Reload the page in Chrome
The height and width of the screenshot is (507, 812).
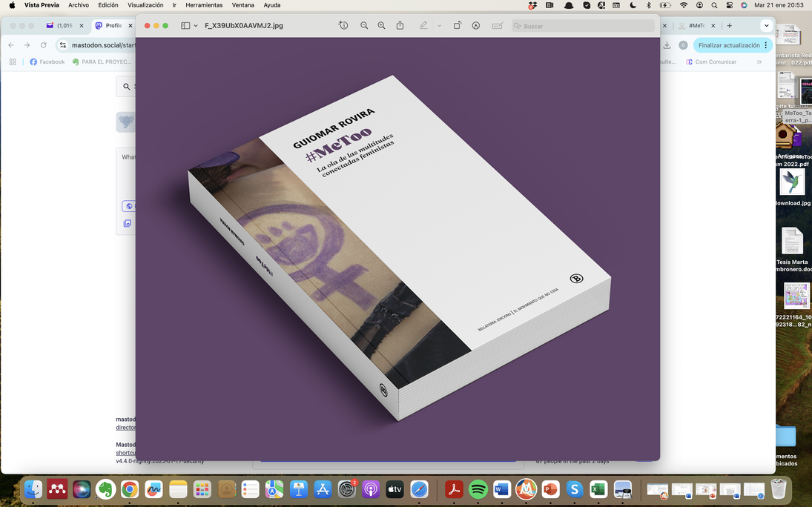tap(44, 45)
